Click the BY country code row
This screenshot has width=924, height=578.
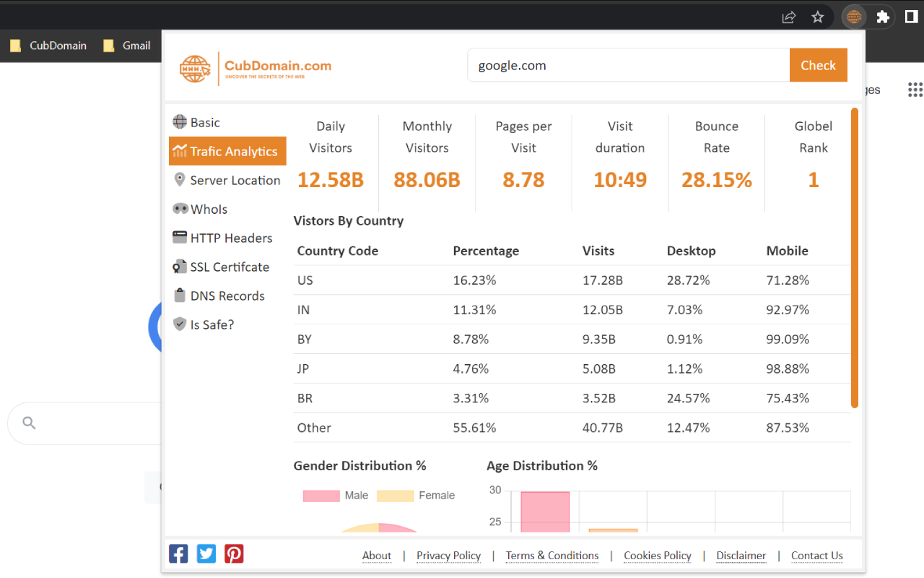(x=572, y=340)
